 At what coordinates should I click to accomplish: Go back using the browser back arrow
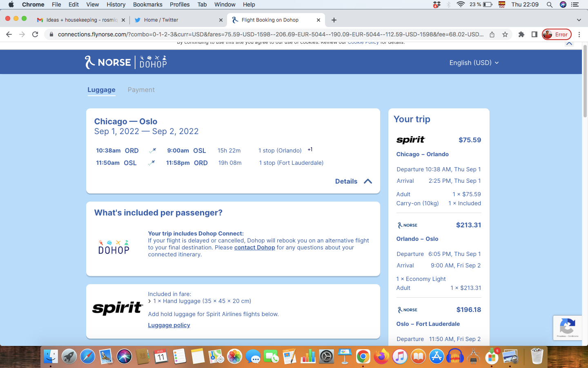point(9,34)
